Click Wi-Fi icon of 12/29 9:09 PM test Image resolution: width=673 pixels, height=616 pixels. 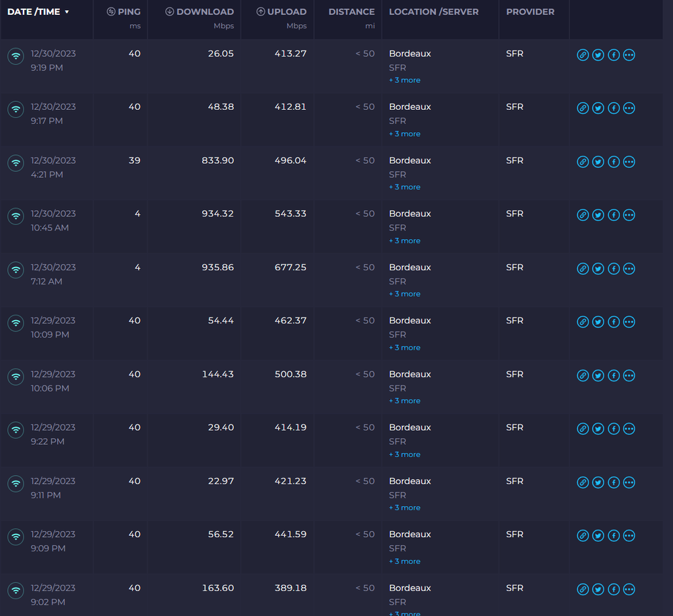click(x=15, y=536)
